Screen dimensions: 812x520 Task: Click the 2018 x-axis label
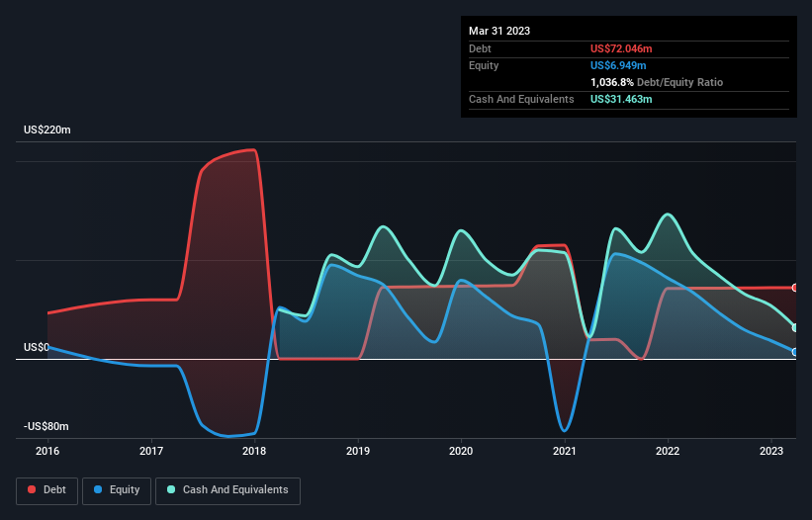(254, 451)
